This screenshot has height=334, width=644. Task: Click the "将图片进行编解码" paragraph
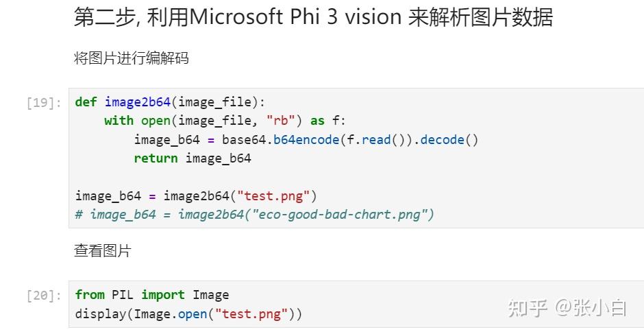pyautogui.click(x=131, y=58)
